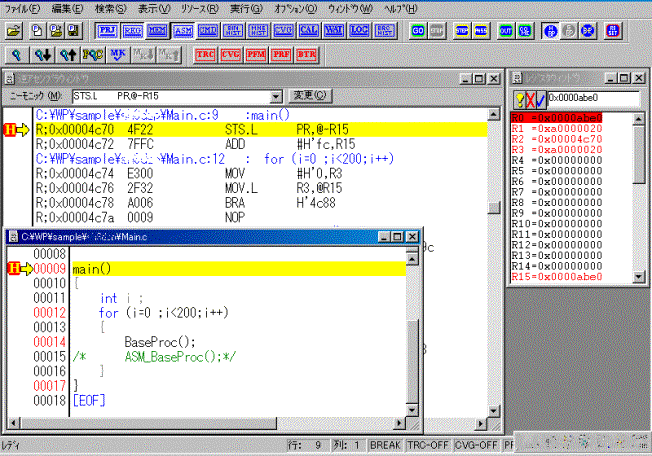Toggle the red BTR button
The height and width of the screenshot is (456, 652).
(x=306, y=55)
